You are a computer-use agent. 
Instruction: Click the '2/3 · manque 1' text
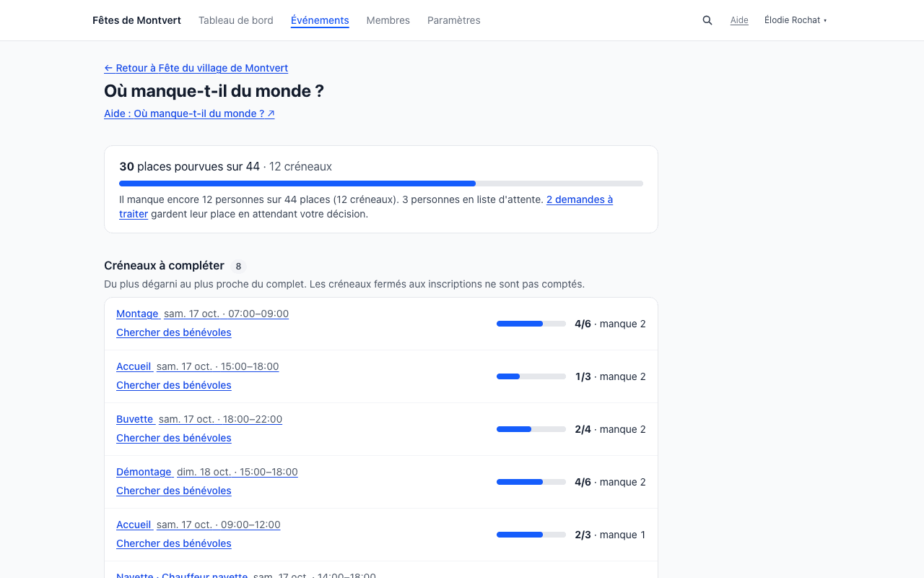610,535
